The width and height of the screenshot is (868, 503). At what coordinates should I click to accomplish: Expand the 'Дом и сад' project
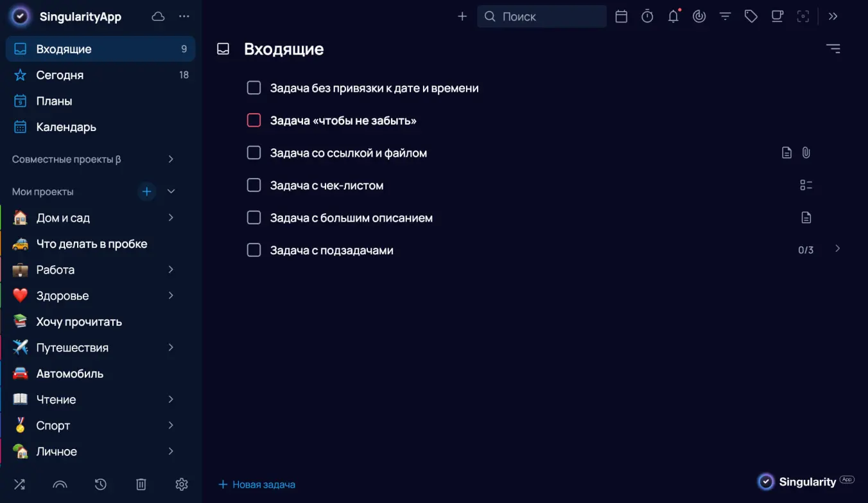click(171, 218)
